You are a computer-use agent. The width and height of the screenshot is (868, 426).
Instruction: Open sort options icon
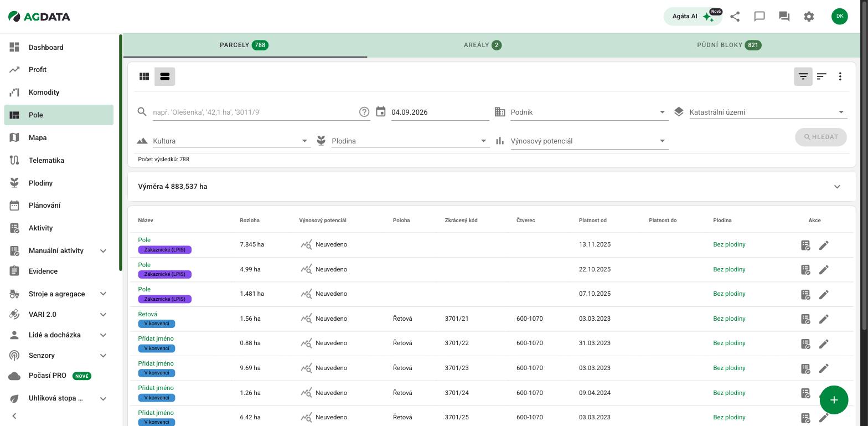821,76
